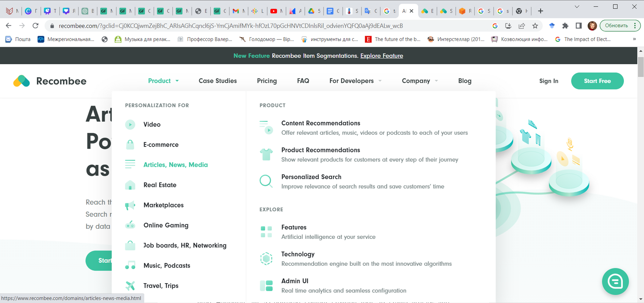Select Real Estate option
This screenshot has height=303, width=644.
tap(160, 185)
